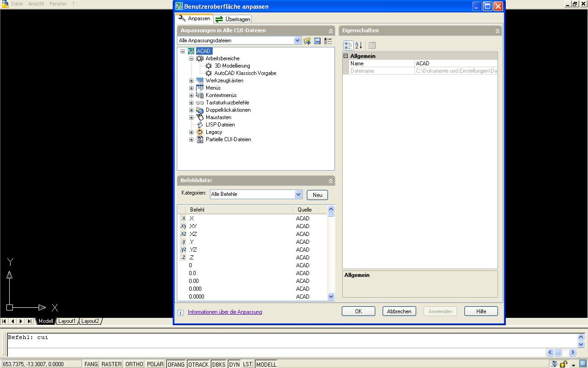
Task: Collapse the ACAD root node
Action: click(182, 51)
